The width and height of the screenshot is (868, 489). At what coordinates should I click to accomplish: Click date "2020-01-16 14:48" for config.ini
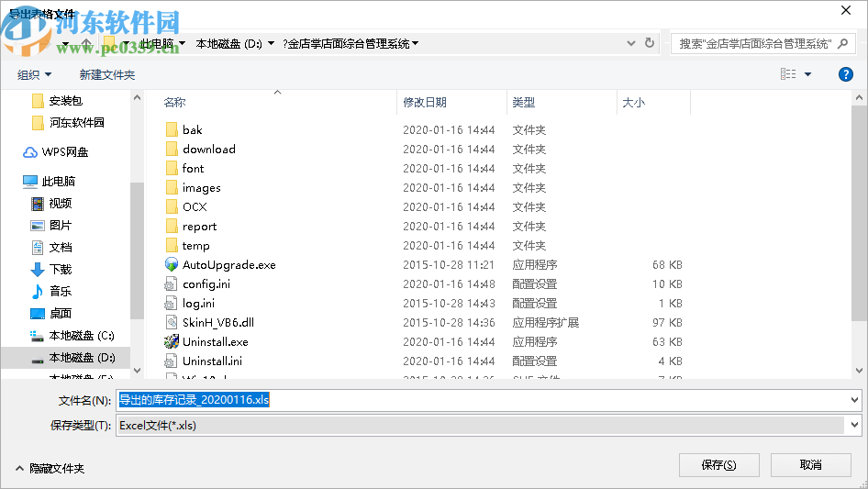tap(449, 284)
